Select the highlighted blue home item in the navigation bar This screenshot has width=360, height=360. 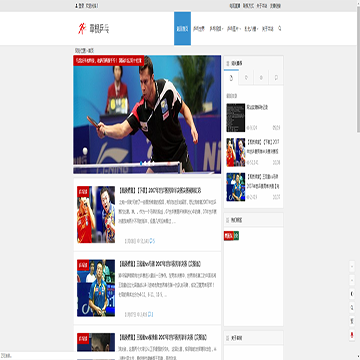pos(182,29)
